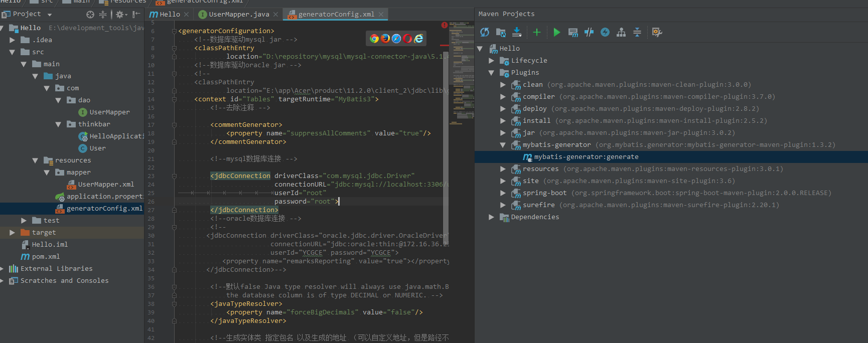Collapse the mybatis-generator plugin node
This screenshot has width=868, height=343.
503,144
